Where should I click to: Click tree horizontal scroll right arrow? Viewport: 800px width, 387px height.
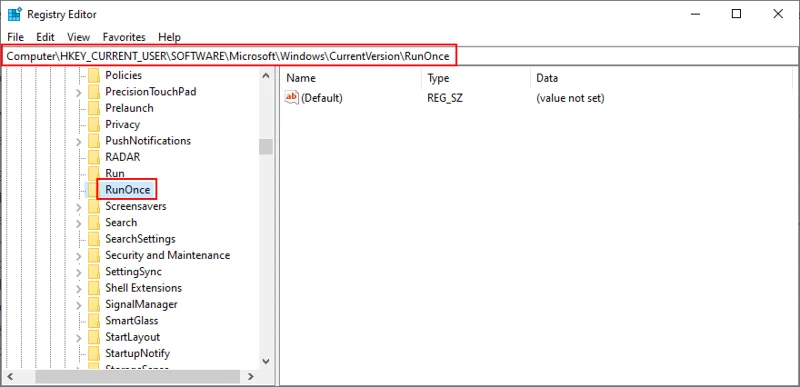251,377
